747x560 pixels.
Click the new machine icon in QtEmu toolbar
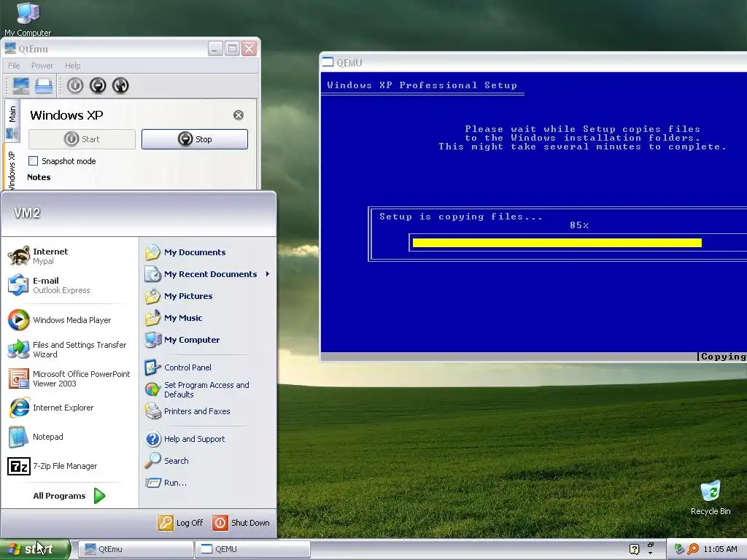tap(21, 86)
